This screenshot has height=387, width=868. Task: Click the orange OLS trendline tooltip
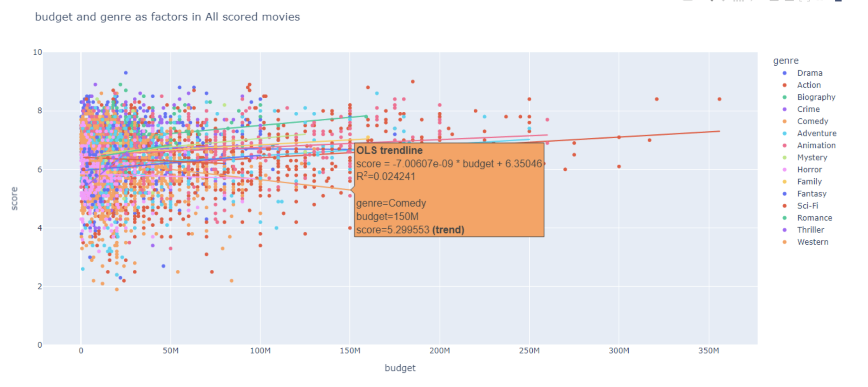[449, 190]
